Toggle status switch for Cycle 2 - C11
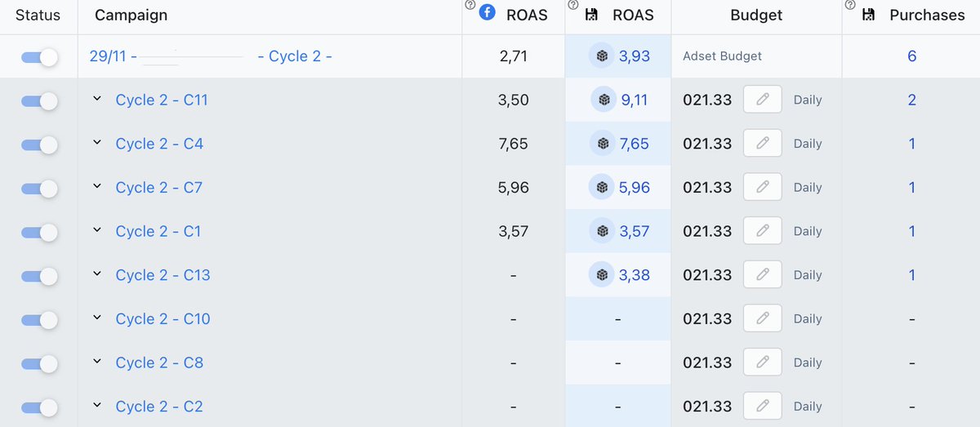The width and height of the screenshot is (980, 427). (39, 100)
